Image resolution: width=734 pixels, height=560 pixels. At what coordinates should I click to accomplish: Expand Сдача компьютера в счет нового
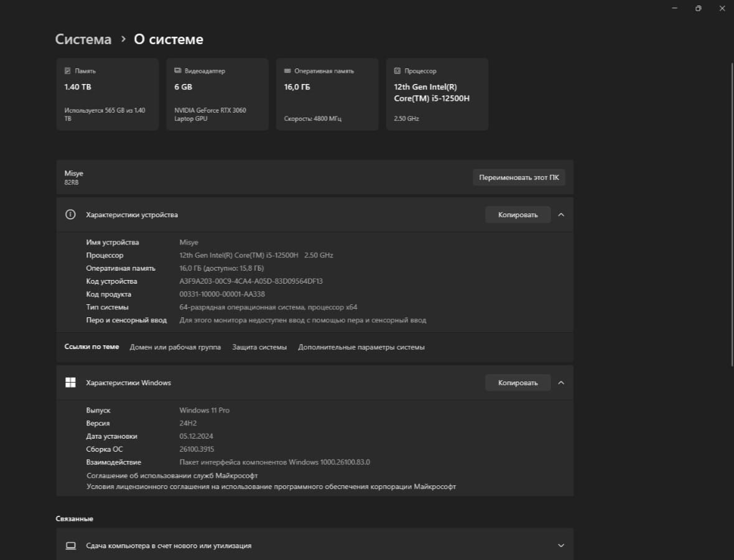(x=561, y=546)
